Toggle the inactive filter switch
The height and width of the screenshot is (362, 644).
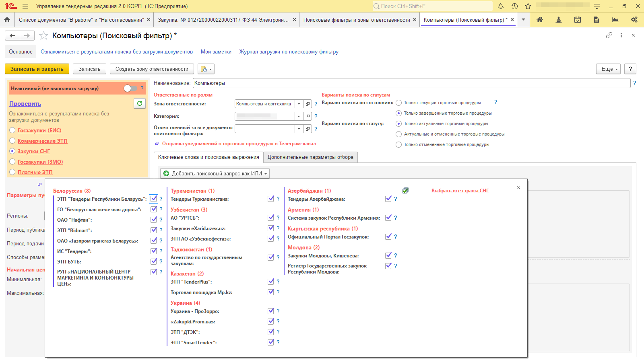(130, 88)
